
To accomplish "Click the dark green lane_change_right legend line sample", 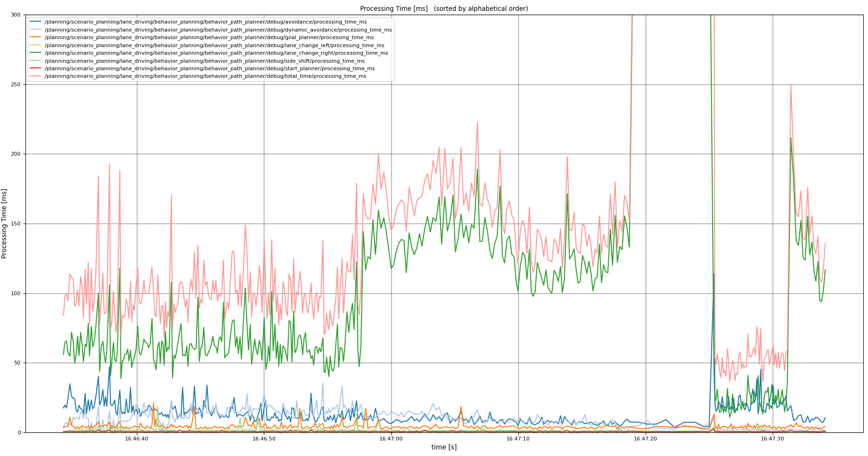I will point(36,53).
